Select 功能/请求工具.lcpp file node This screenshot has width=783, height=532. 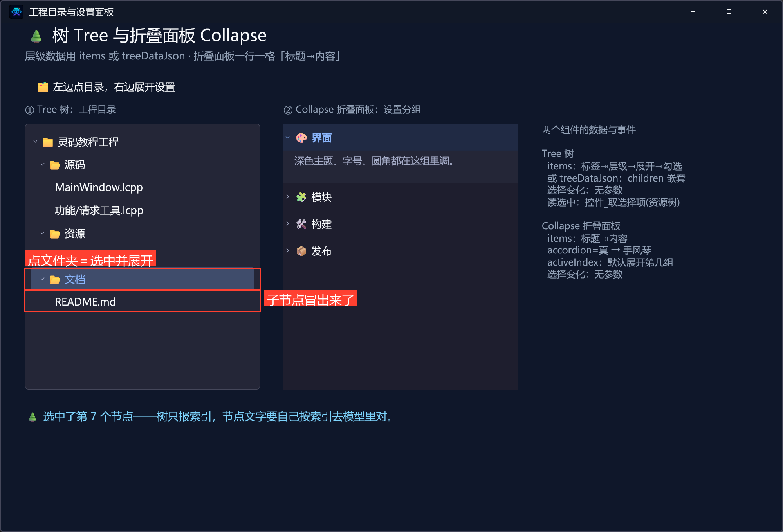(x=99, y=210)
